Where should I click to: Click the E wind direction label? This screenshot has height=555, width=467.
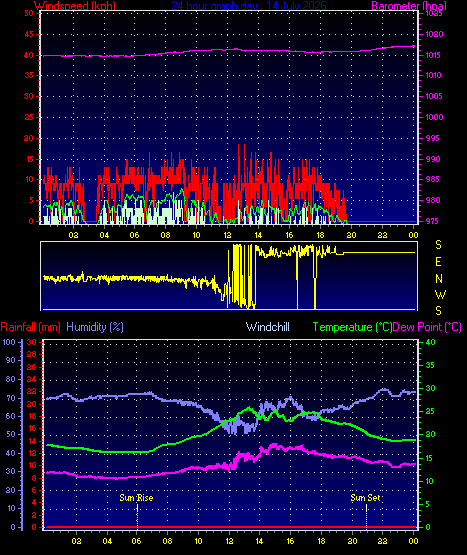[x=438, y=262]
